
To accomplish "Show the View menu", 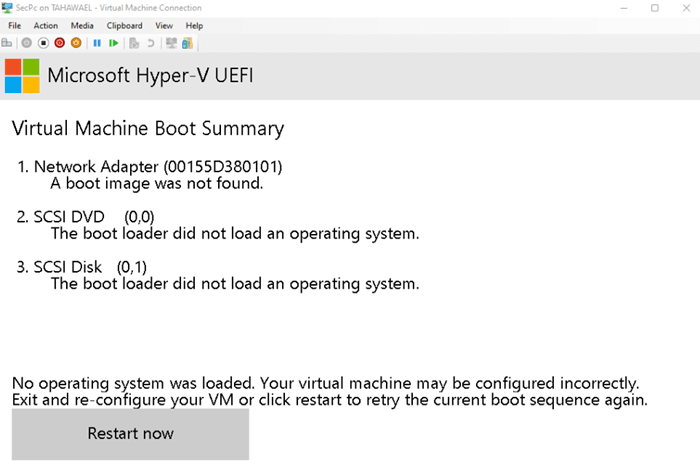I will pos(164,25).
